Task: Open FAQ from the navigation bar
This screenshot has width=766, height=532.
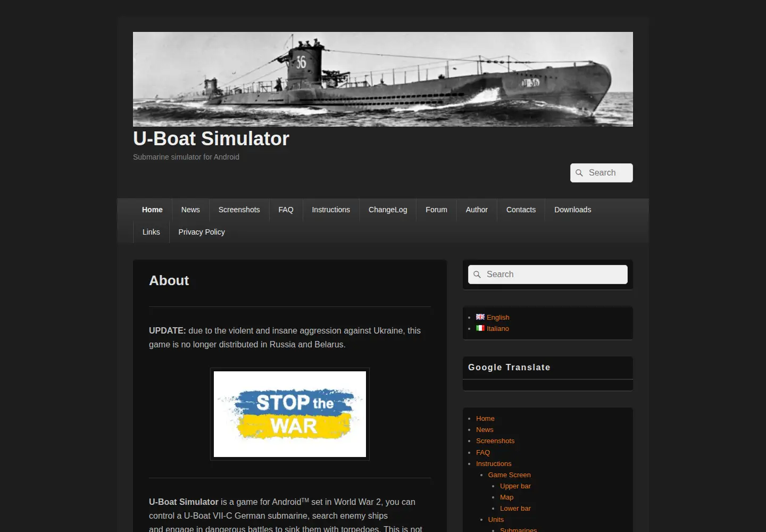Action: coord(286,210)
